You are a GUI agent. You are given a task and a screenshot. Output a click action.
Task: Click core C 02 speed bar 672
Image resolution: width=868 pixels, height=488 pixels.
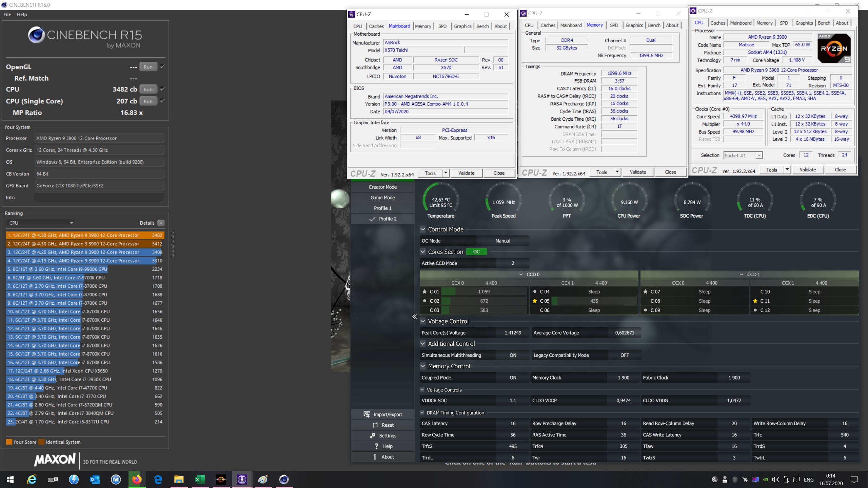pyautogui.click(x=484, y=301)
